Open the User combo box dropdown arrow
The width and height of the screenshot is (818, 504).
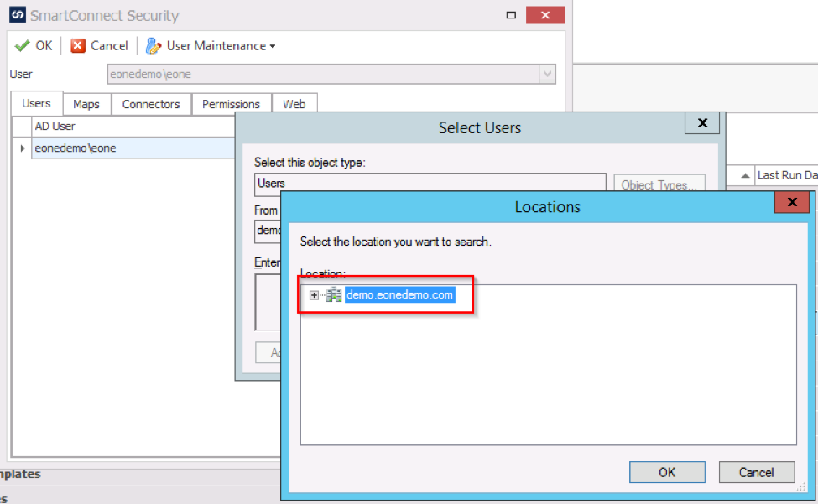click(547, 74)
